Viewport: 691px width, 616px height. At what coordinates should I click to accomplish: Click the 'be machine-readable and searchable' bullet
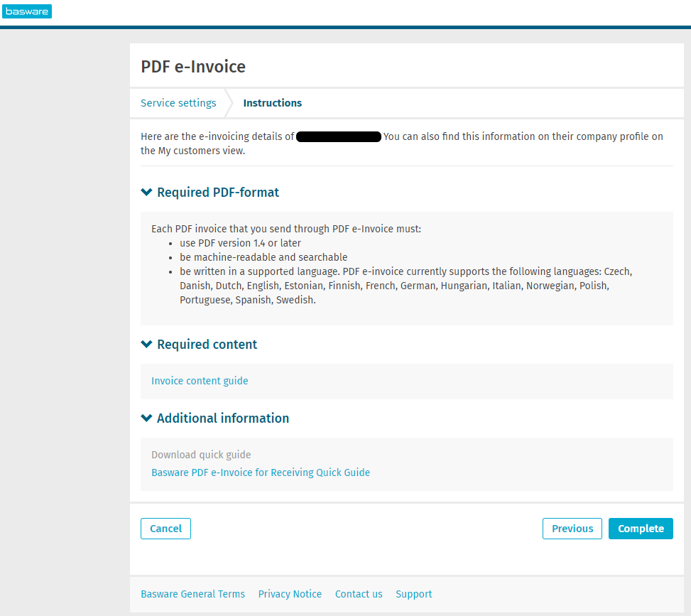click(263, 257)
